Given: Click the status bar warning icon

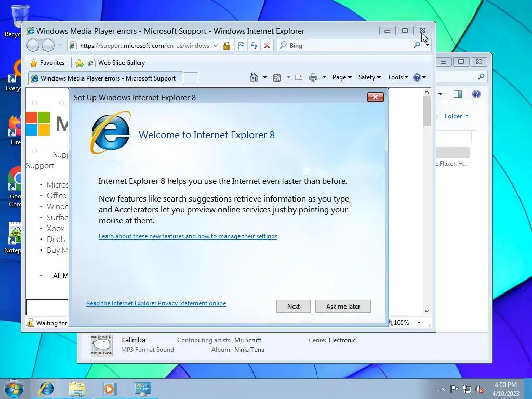Looking at the screenshot, I should click(30, 323).
